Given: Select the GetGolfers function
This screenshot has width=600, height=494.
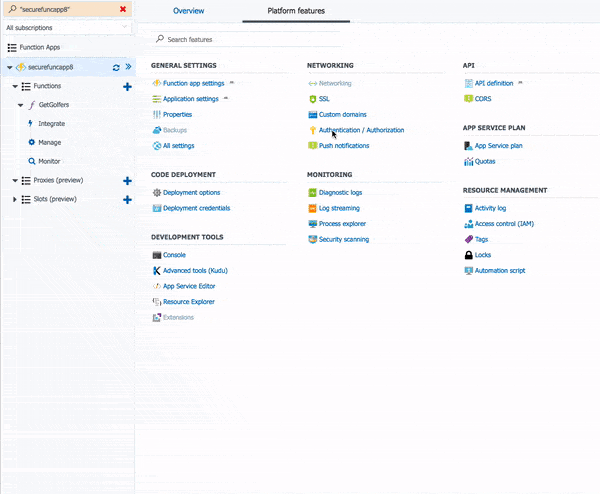Looking at the screenshot, I should pos(54,105).
